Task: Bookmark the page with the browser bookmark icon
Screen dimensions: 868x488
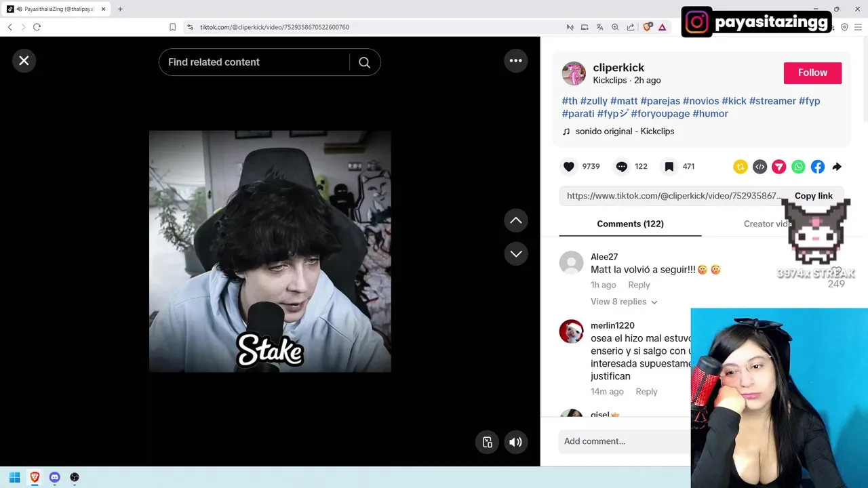Action: pyautogui.click(x=173, y=27)
